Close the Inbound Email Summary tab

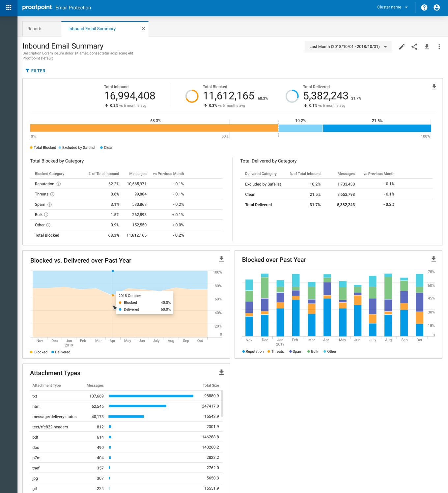[143, 29]
